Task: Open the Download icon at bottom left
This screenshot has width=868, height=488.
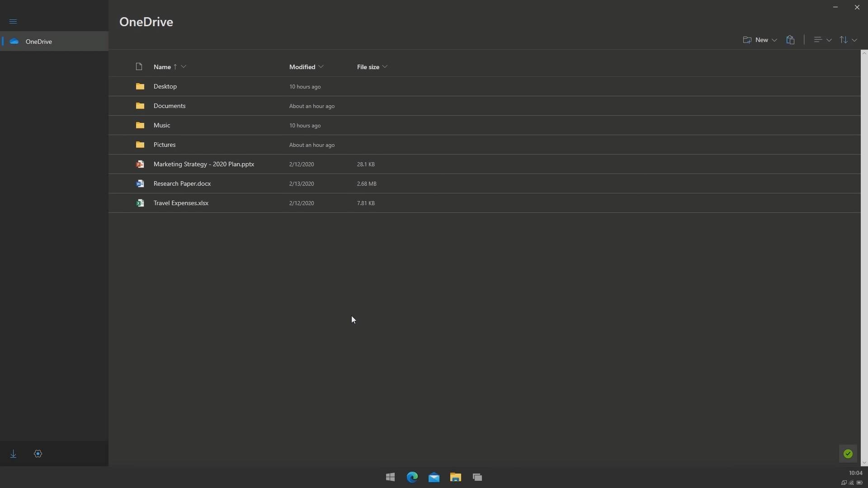Action: point(13,454)
